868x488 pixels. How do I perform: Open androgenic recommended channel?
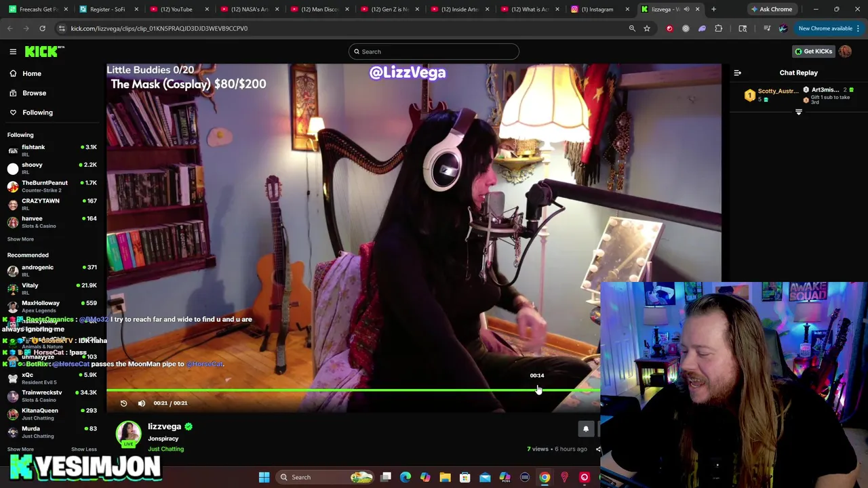[x=53, y=270]
